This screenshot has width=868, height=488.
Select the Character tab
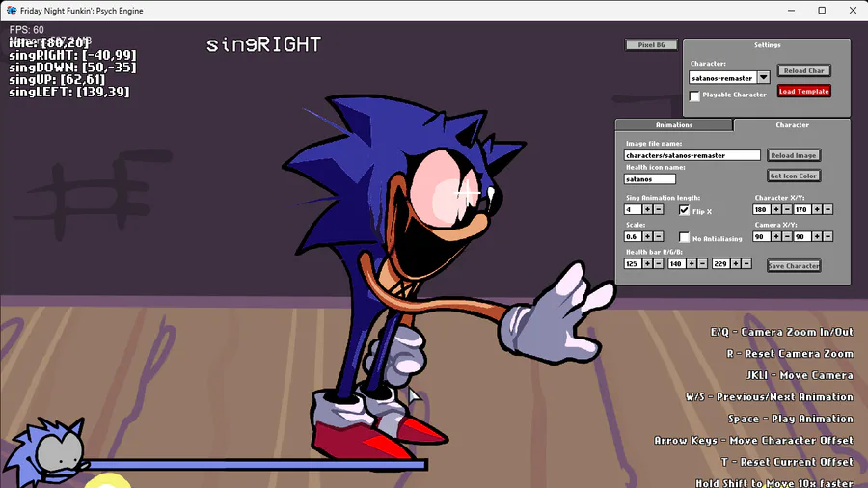tap(792, 125)
